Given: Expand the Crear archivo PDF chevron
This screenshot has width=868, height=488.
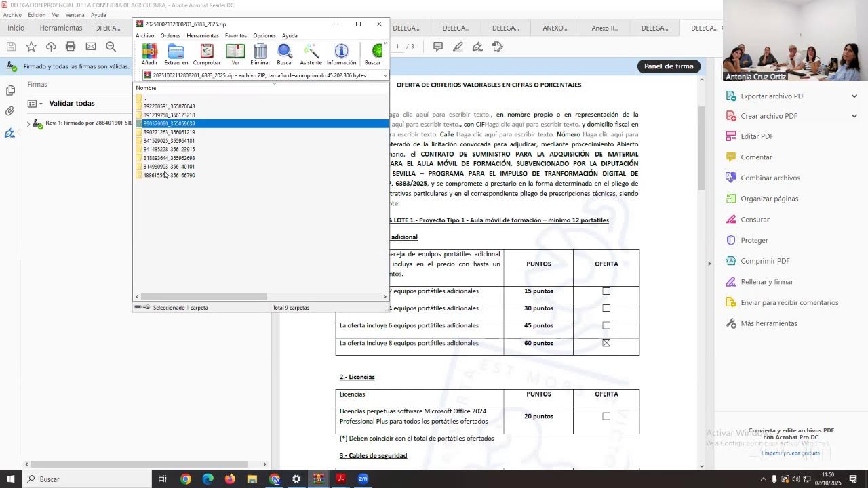Looking at the screenshot, I should pos(854,116).
